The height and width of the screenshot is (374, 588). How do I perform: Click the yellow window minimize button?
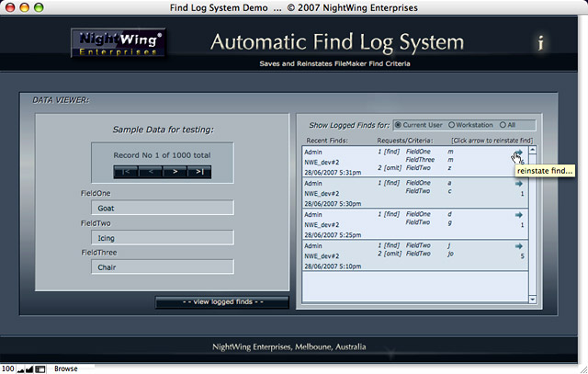(x=25, y=7)
